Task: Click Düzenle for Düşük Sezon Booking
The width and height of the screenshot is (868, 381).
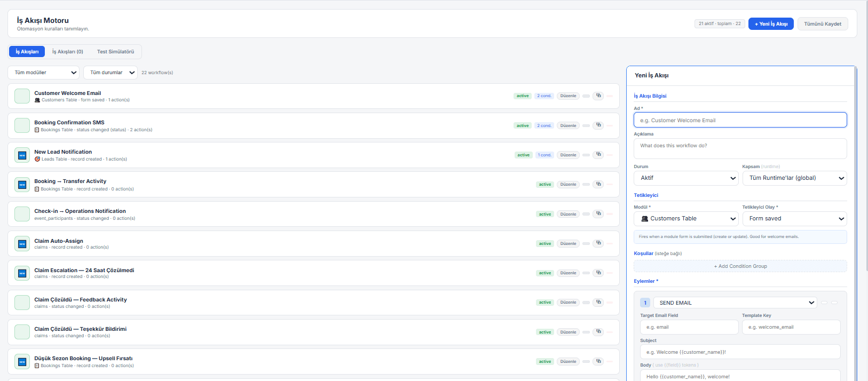Action: 568,361
